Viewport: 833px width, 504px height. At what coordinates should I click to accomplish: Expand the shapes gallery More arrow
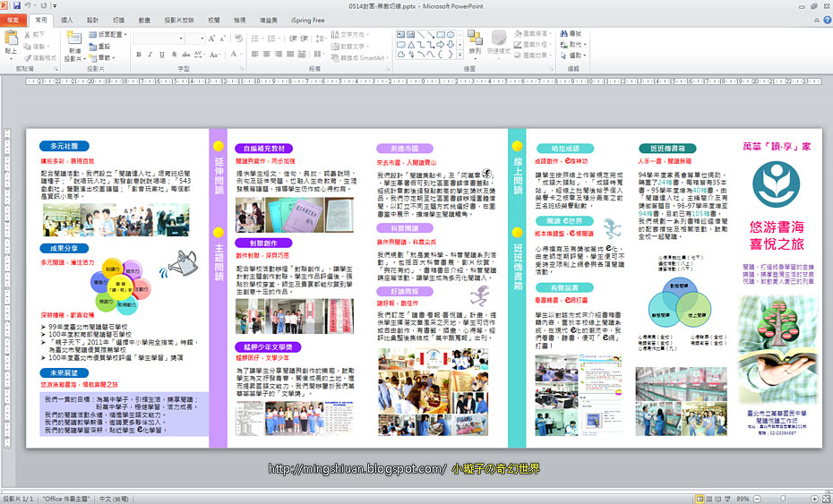tap(460, 55)
